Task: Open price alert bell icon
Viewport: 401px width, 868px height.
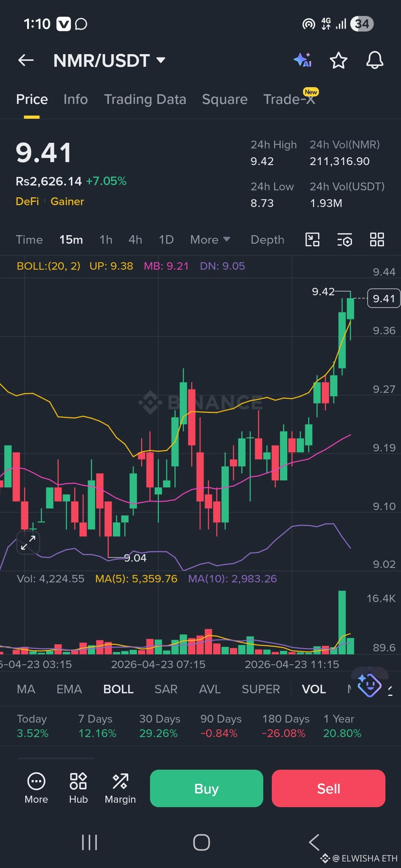Action: pyautogui.click(x=375, y=60)
